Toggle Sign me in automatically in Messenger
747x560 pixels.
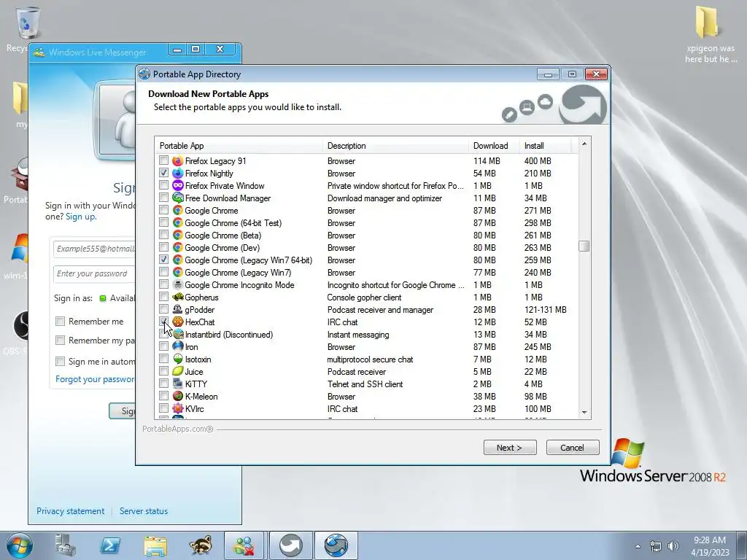click(60, 362)
